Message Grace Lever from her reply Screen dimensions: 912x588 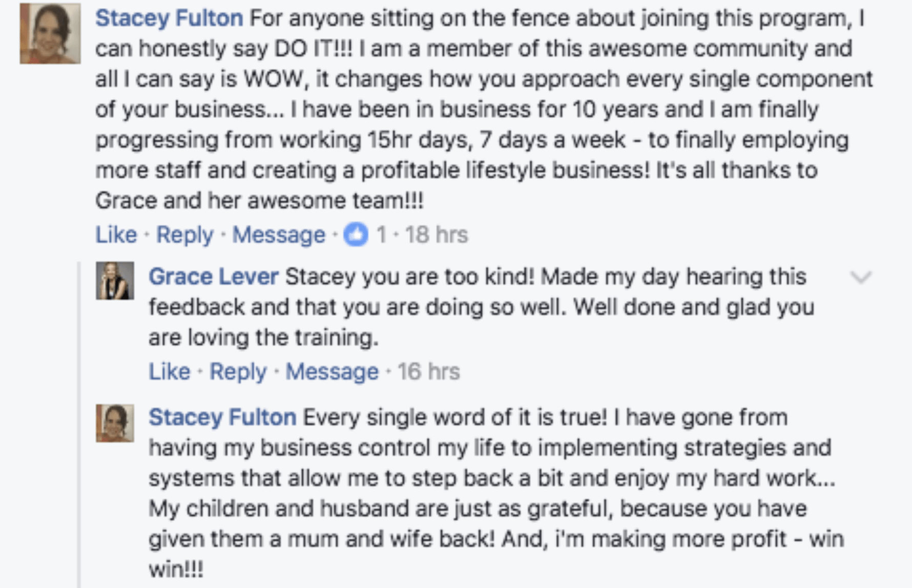(332, 371)
